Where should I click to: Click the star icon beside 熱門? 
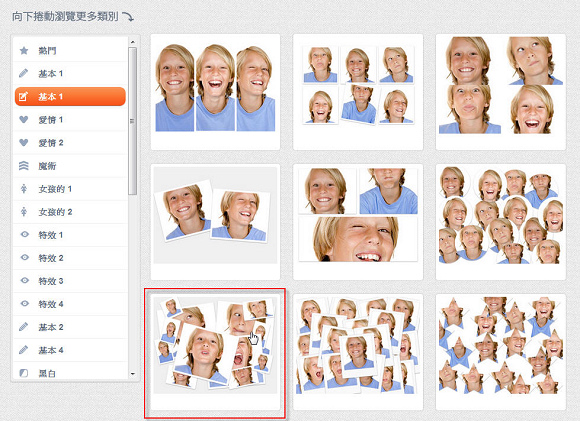[x=24, y=50]
